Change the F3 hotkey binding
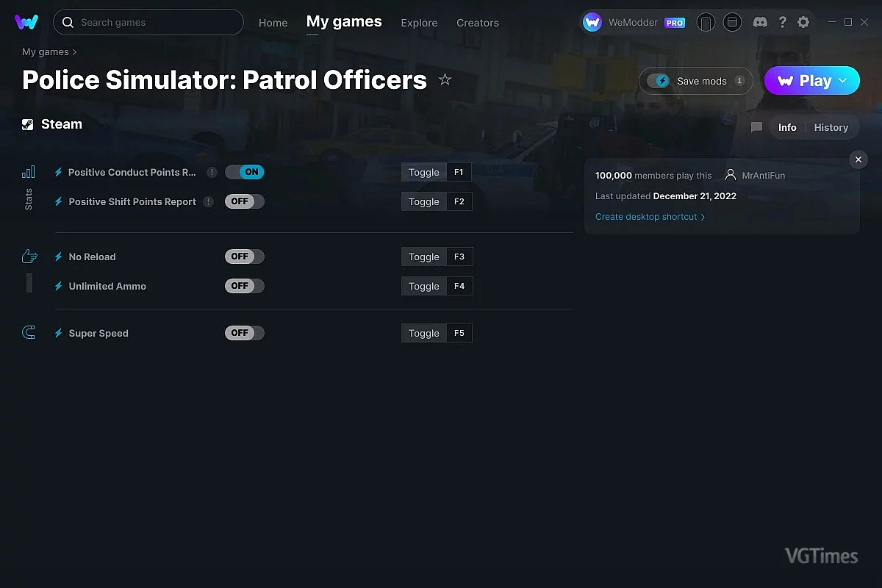The height and width of the screenshot is (588, 882). tap(459, 257)
